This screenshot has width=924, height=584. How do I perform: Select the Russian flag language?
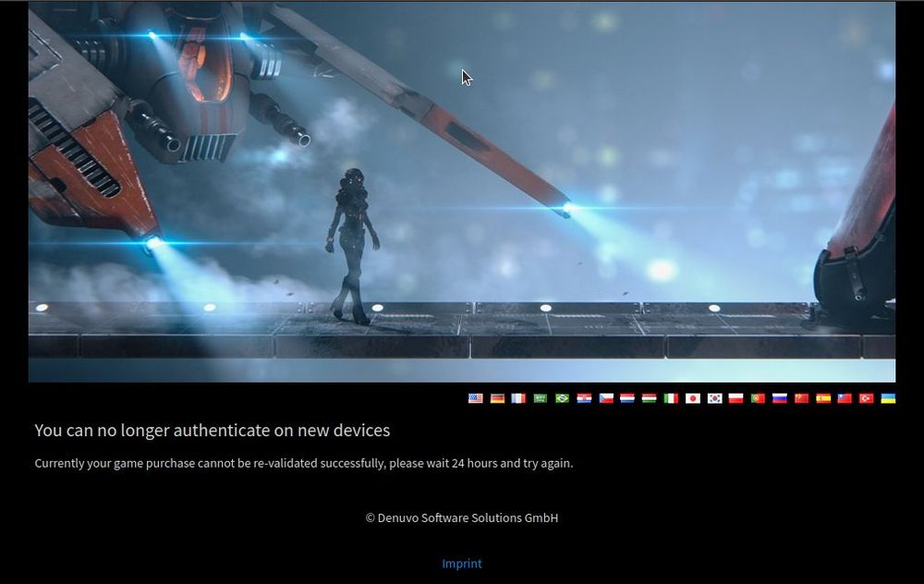[x=780, y=398]
